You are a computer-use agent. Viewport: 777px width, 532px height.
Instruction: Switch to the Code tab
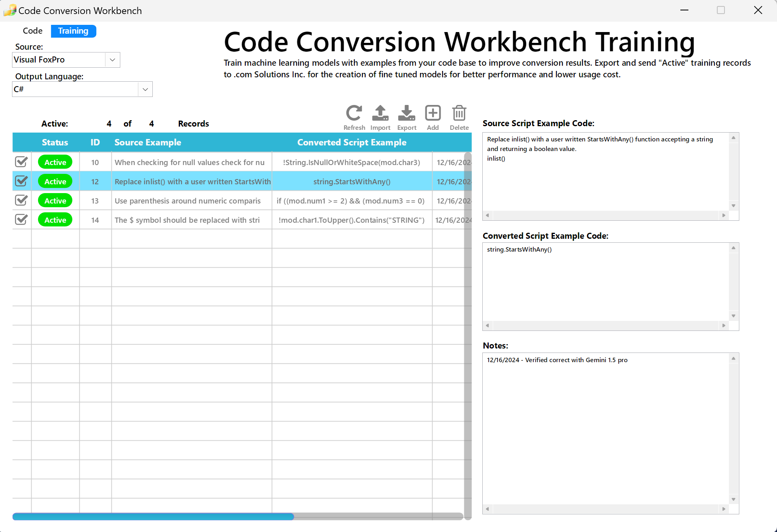[x=32, y=30]
